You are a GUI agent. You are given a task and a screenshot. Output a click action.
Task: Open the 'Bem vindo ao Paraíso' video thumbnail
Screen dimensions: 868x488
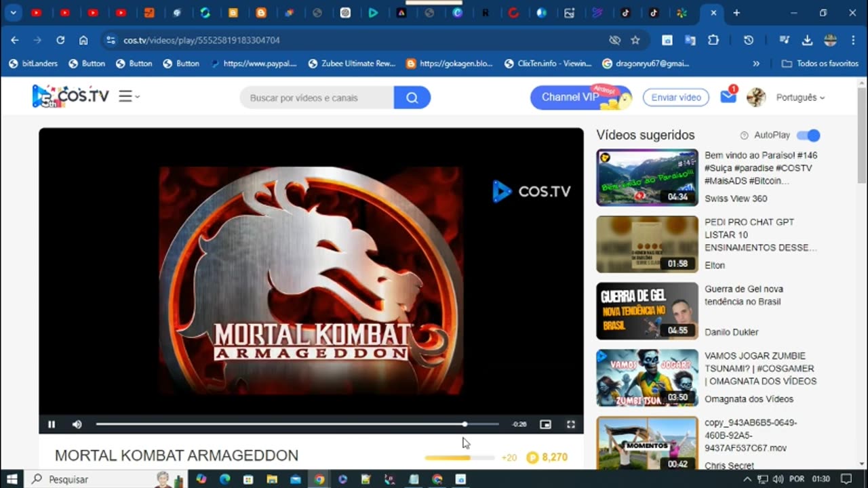pos(647,178)
